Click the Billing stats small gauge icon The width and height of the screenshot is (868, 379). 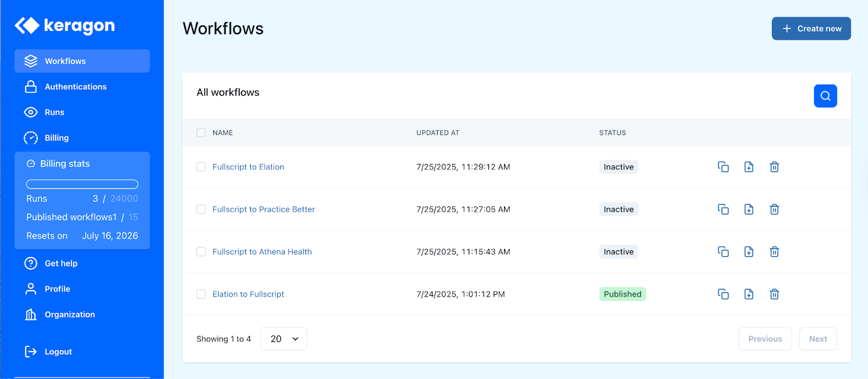tap(31, 163)
